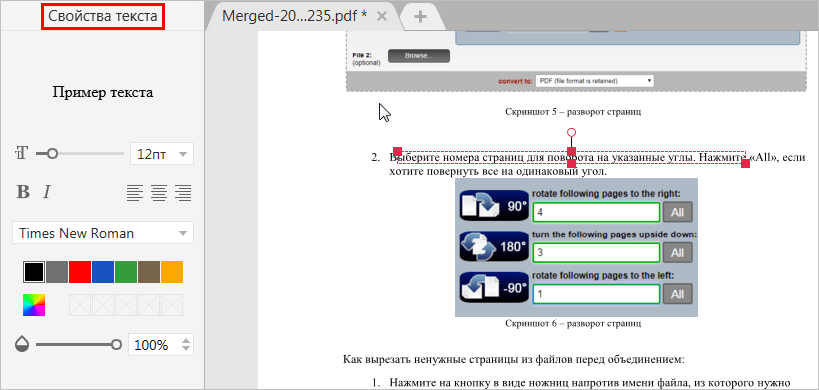Click caption Скриншот 6 – разворот страниц
This screenshot has width=819, height=390.
(x=573, y=323)
